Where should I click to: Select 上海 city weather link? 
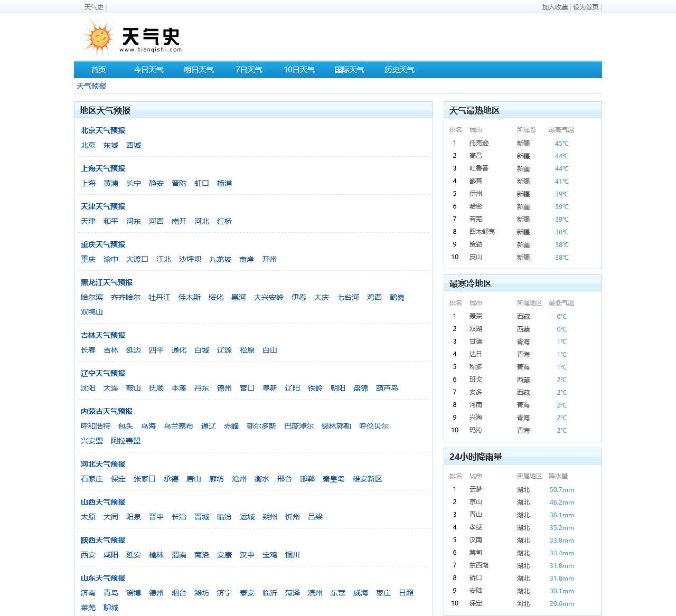point(88,183)
